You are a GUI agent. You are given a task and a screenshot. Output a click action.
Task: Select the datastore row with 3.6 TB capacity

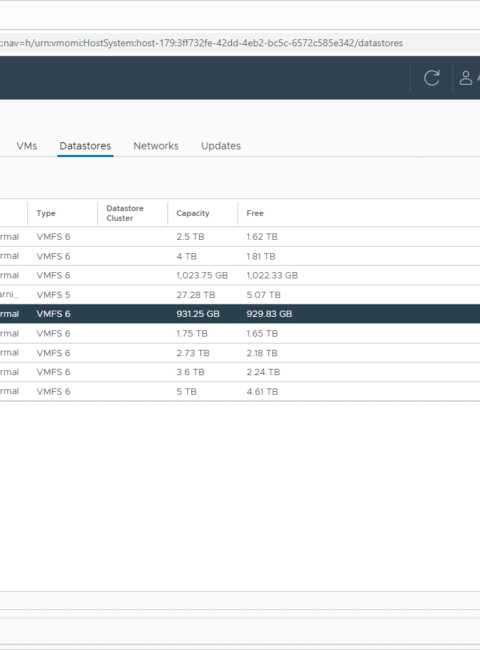[x=240, y=372]
